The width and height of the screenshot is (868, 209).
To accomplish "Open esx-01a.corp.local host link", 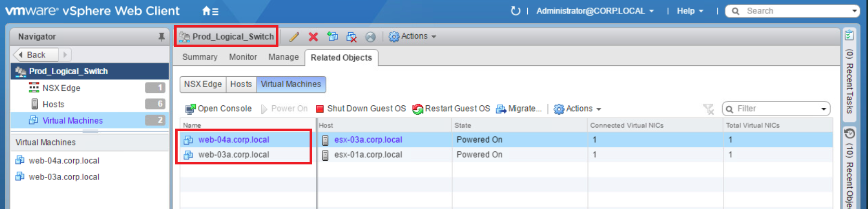I will (x=368, y=155).
